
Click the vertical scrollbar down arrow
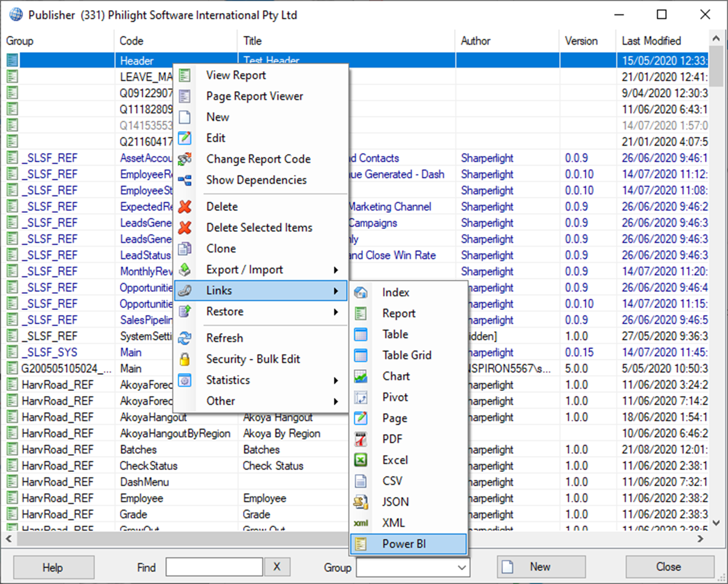(716, 522)
